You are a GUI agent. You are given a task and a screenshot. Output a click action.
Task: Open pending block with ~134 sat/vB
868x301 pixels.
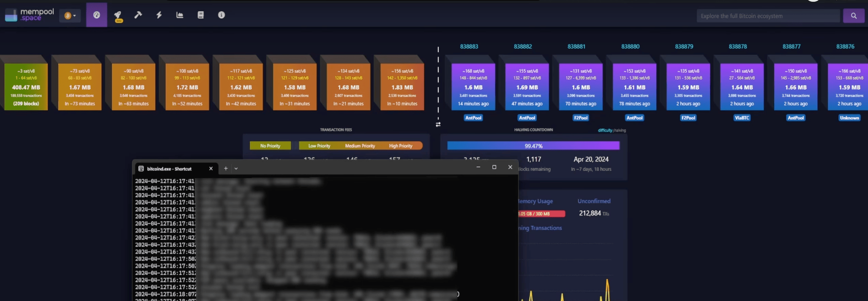point(349,87)
